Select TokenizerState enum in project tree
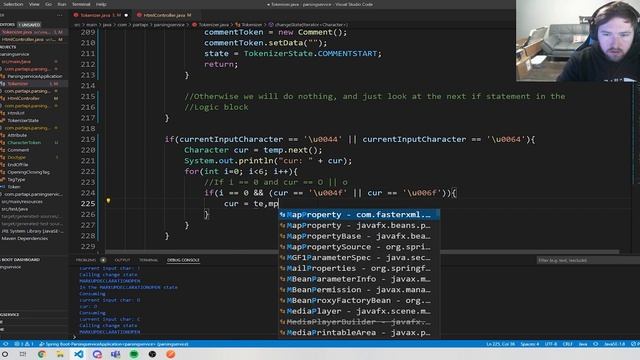The height and width of the screenshot is (360, 640). [23, 120]
